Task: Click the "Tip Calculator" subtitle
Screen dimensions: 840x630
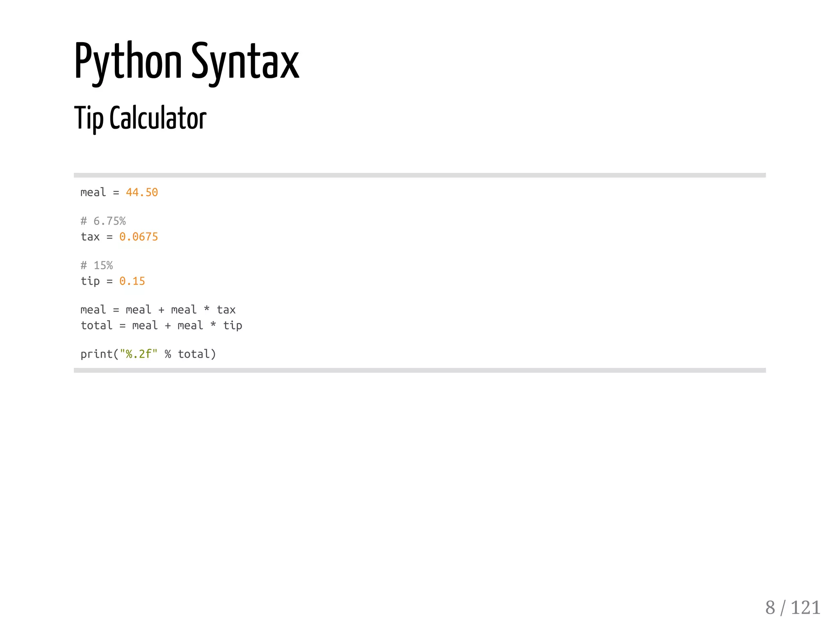Action: pyautogui.click(x=140, y=118)
